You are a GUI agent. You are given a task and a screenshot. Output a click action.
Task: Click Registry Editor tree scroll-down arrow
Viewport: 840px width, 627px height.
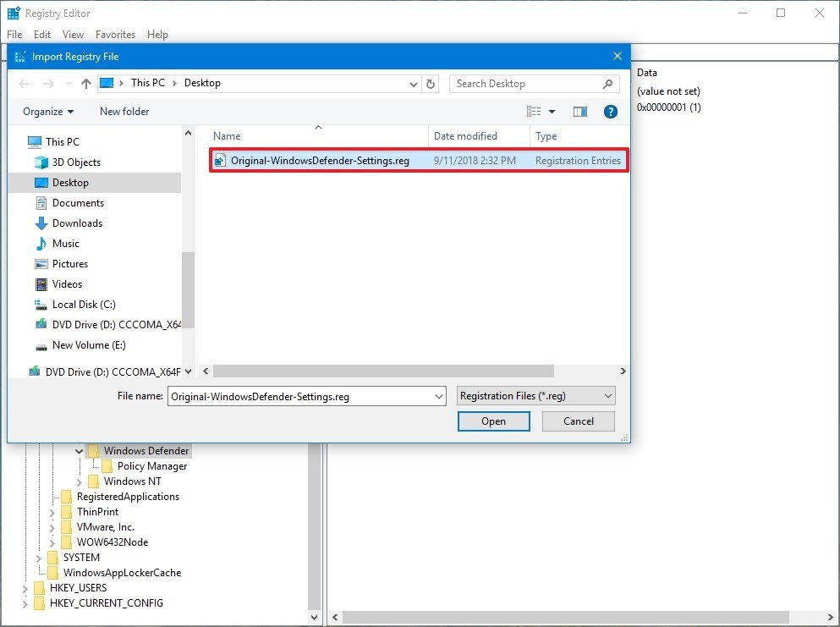(314, 618)
